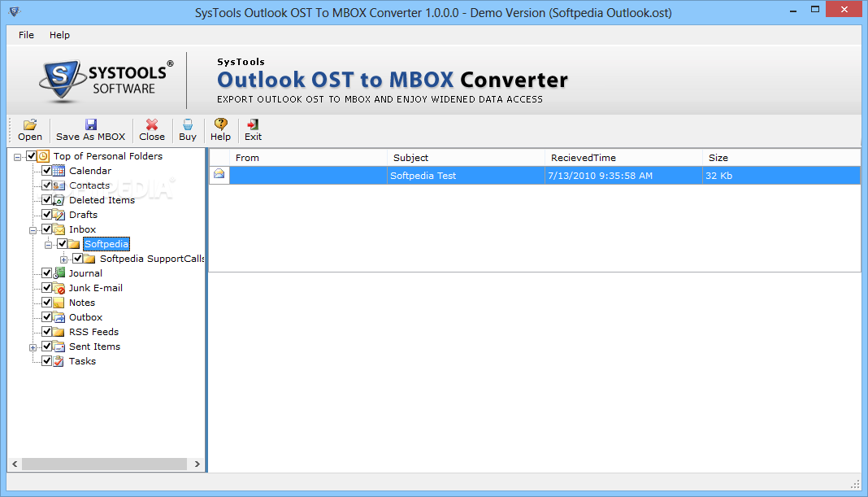Click the Inbox folder icon
The image size is (868, 497).
pyautogui.click(x=59, y=229)
